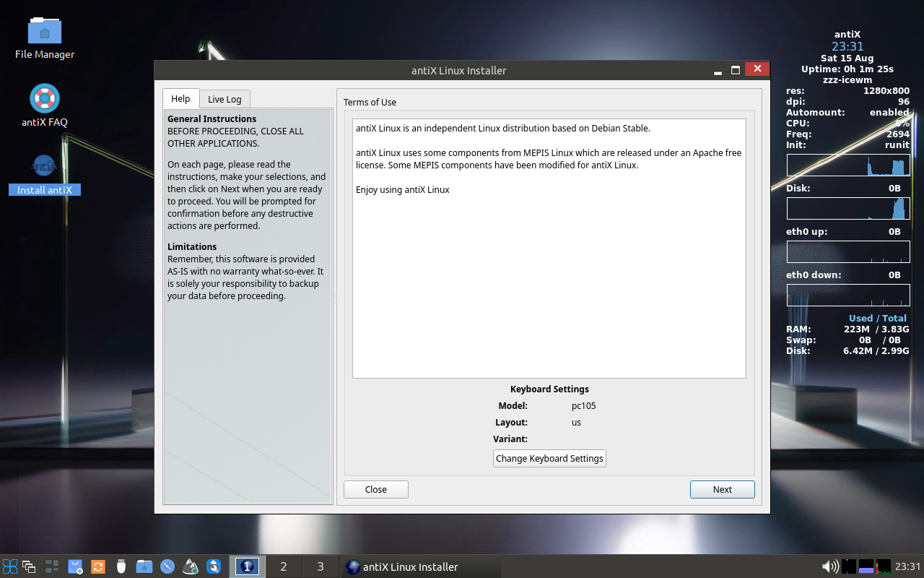
Task: Click the USB drive icon in taskbar
Action: click(121, 566)
